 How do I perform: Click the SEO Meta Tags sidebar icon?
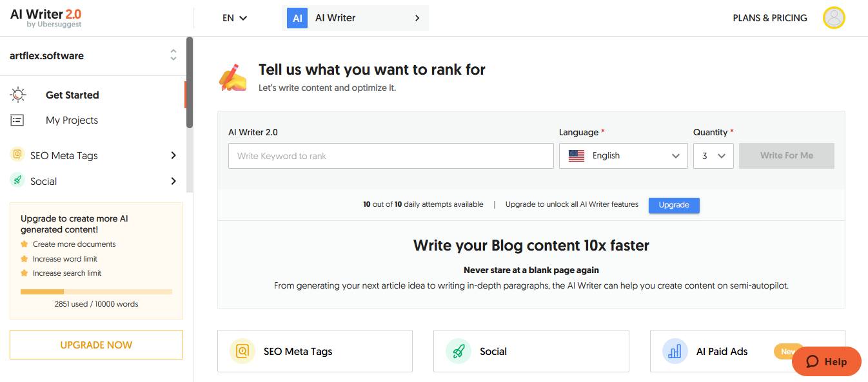point(17,155)
